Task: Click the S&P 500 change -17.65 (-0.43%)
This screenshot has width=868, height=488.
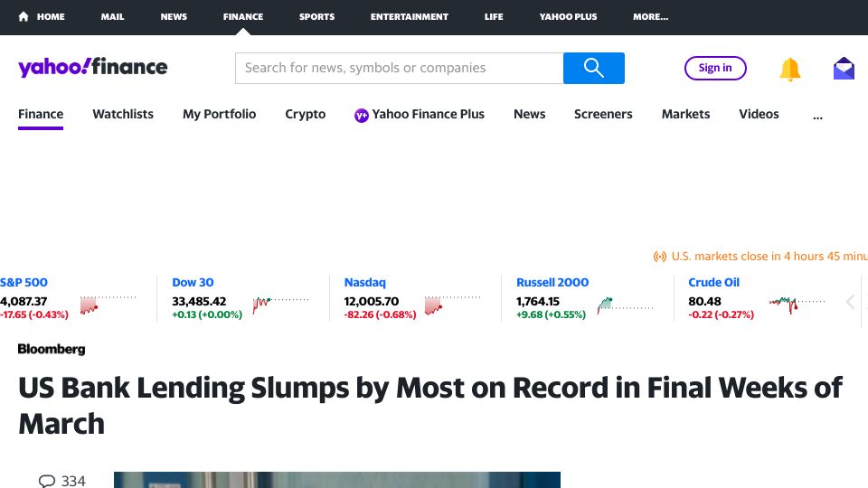Action: point(34,314)
